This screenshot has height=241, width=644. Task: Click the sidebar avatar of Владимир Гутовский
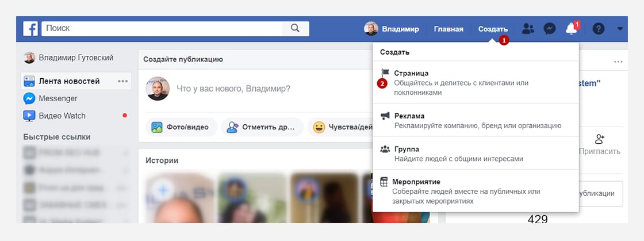tap(29, 58)
